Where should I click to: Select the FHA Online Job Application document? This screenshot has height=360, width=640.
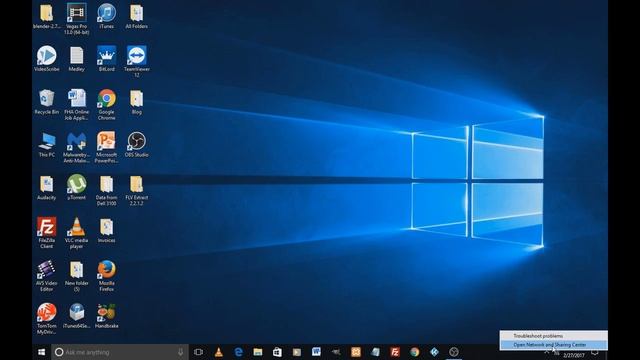pos(77,104)
